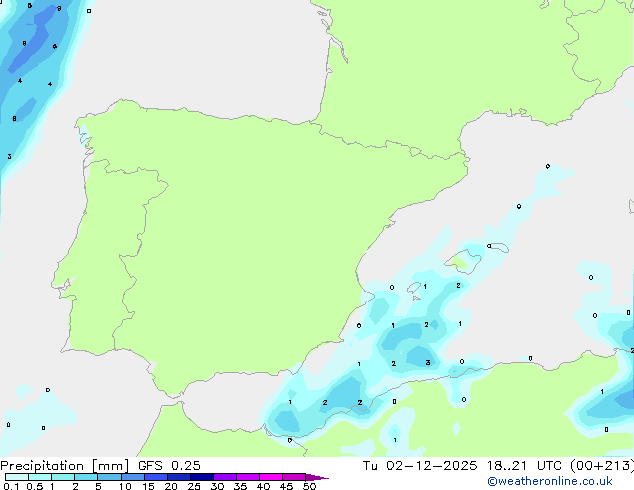
Task: Click the legend label "45"
Action: click(x=286, y=486)
